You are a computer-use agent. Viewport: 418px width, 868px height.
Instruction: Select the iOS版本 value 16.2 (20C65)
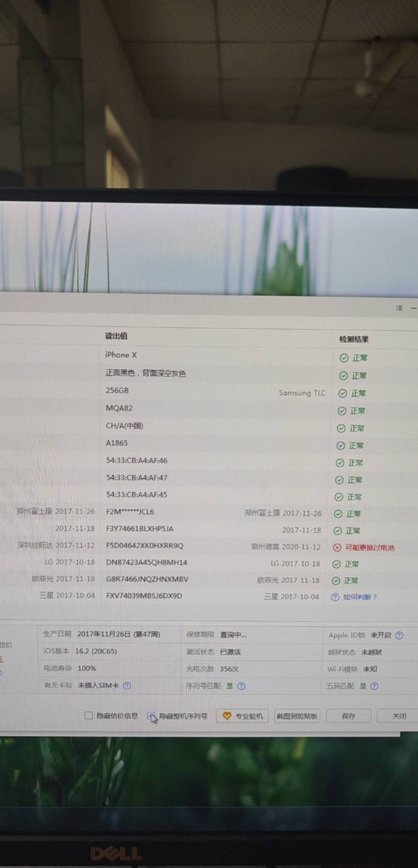(96, 651)
